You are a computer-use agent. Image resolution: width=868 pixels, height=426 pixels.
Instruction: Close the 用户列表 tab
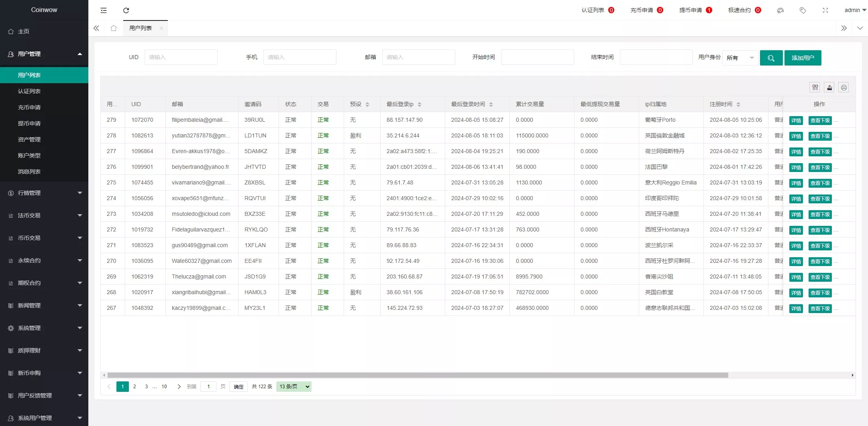(x=161, y=28)
